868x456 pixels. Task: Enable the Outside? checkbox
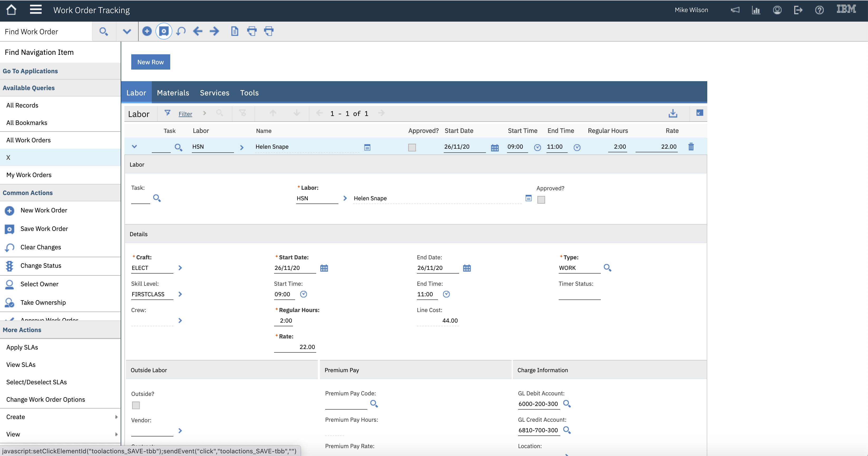pos(136,405)
